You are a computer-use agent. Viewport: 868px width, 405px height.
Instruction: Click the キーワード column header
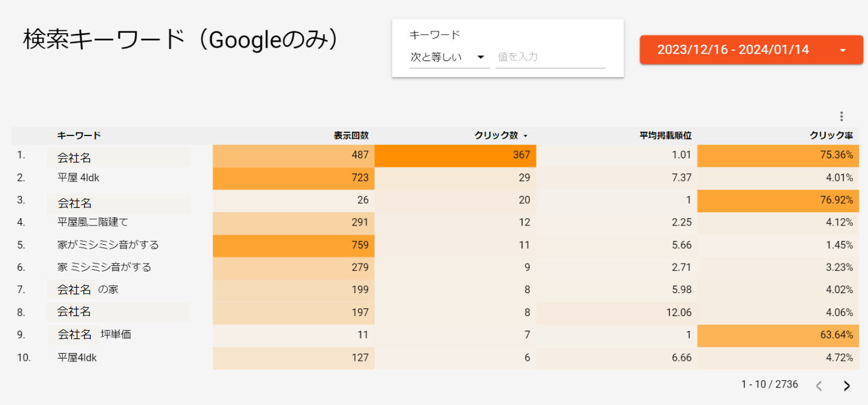click(79, 136)
